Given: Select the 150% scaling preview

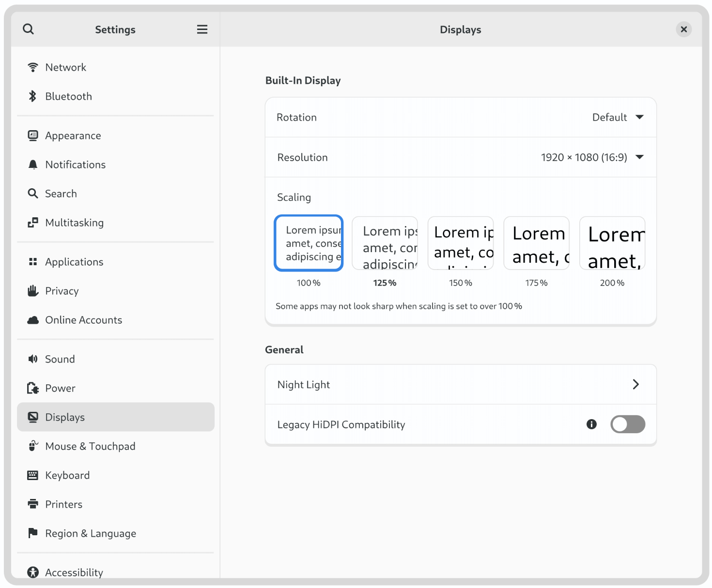Looking at the screenshot, I should 461,243.
